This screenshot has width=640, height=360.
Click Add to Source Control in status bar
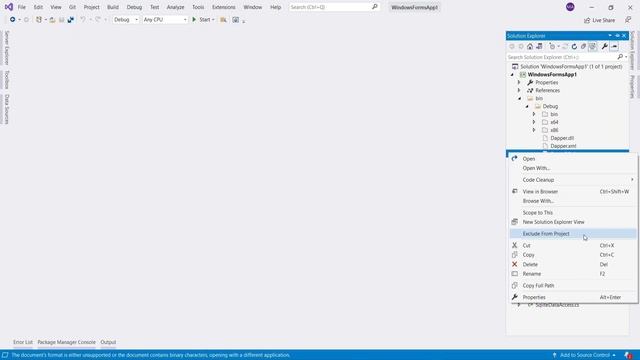584,355
